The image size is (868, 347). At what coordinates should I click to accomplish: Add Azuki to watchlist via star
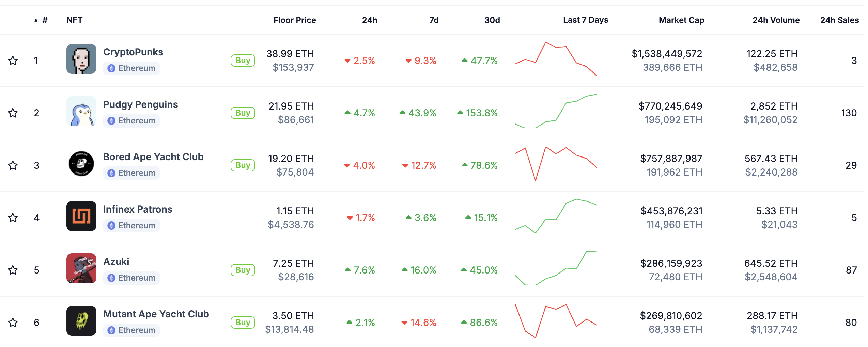(x=13, y=270)
